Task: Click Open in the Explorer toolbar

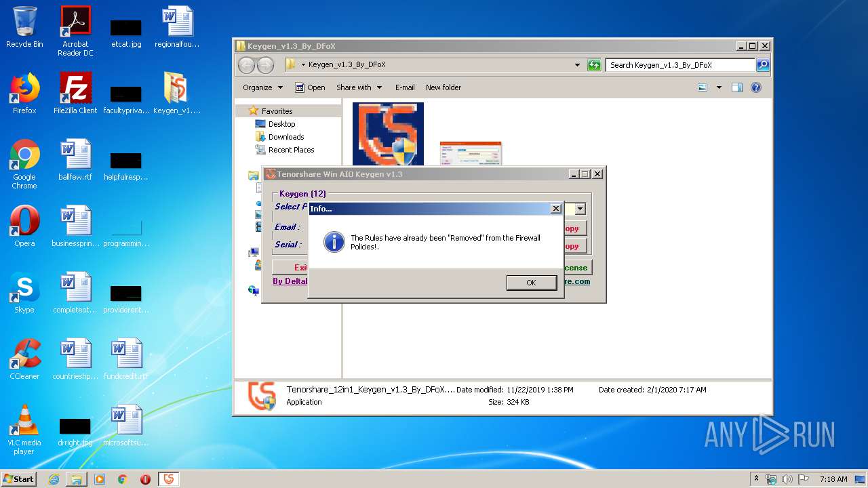Action: [310, 87]
